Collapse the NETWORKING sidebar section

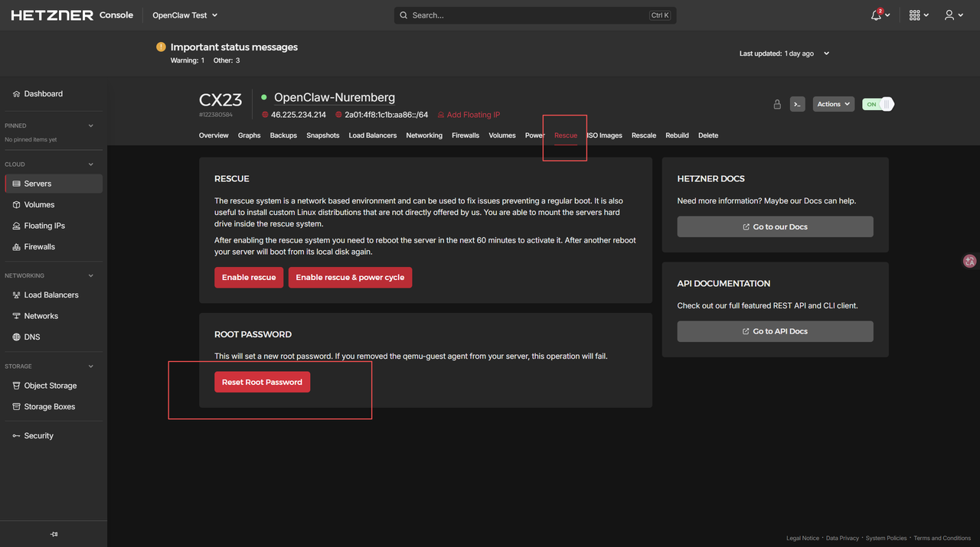coord(91,275)
